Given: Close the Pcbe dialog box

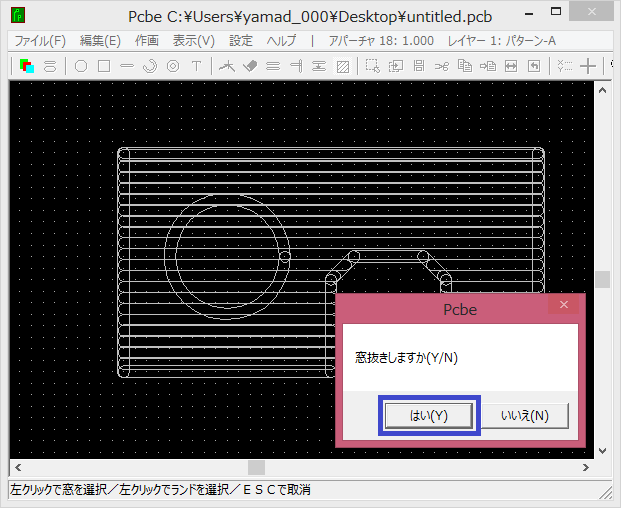Looking at the screenshot, I should [563, 304].
